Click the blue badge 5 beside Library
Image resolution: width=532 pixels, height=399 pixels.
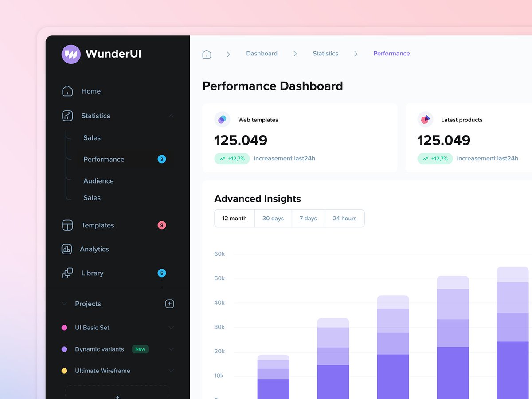click(162, 273)
